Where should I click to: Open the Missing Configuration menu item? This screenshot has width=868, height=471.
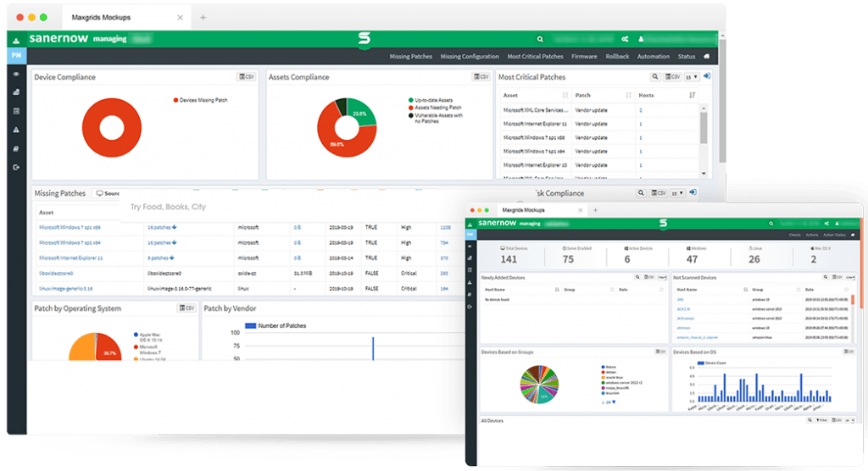[x=470, y=57]
